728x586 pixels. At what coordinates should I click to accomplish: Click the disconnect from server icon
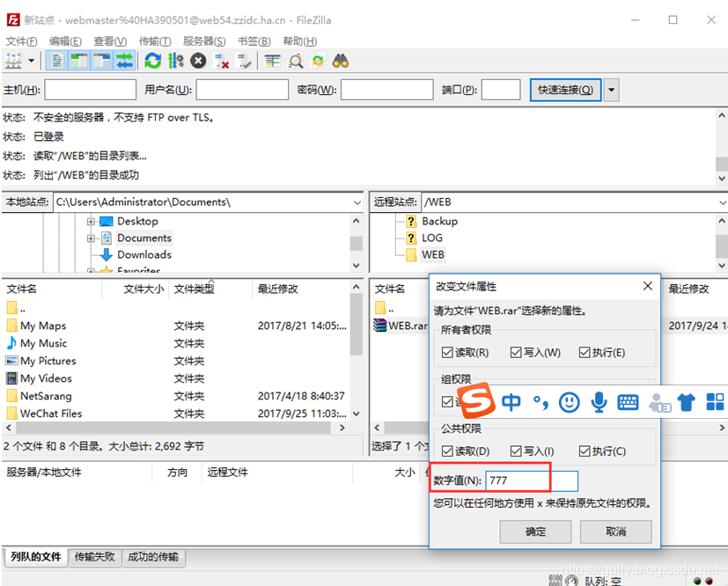(x=221, y=61)
